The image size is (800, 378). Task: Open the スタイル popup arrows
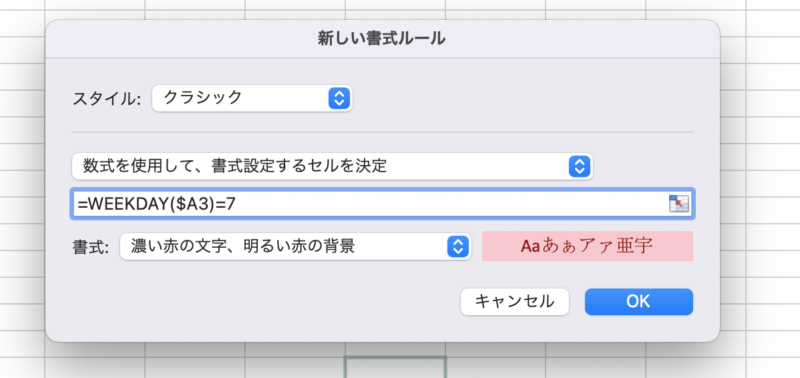point(339,98)
